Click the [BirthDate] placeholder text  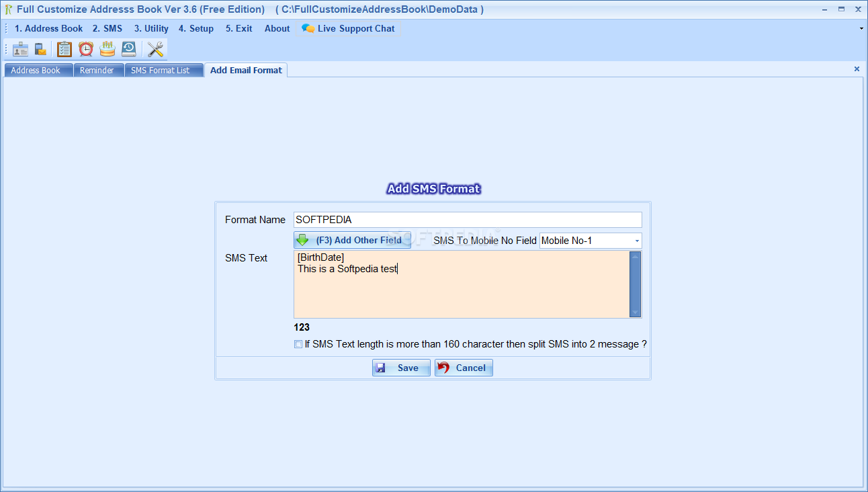tap(321, 257)
